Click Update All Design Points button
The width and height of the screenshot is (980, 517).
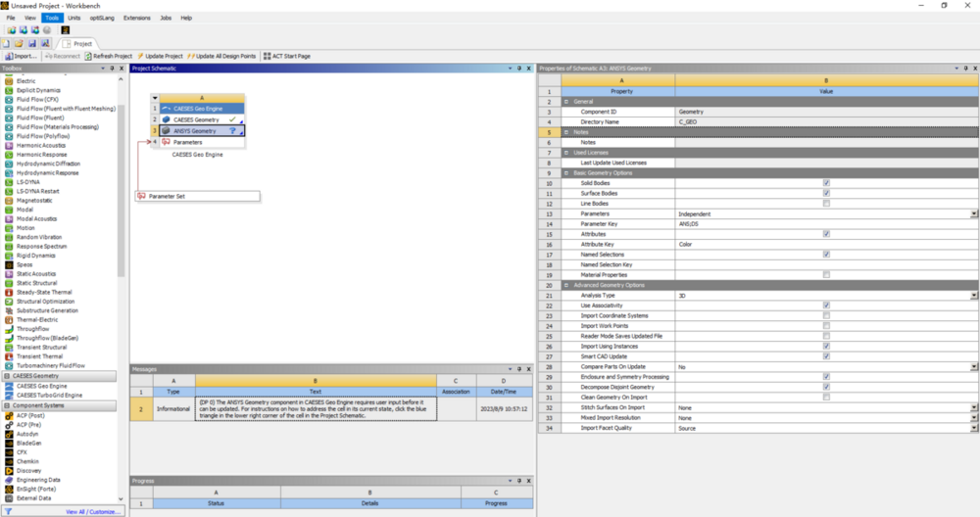click(x=221, y=56)
